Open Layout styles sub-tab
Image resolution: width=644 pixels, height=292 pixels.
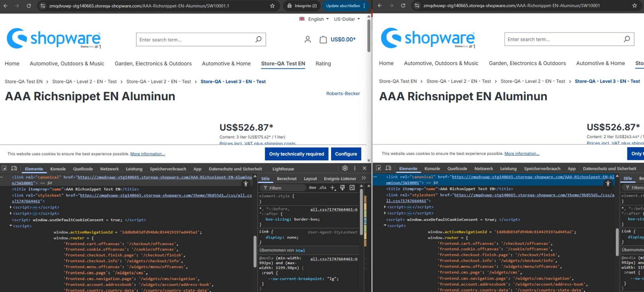click(x=310, y=178)
